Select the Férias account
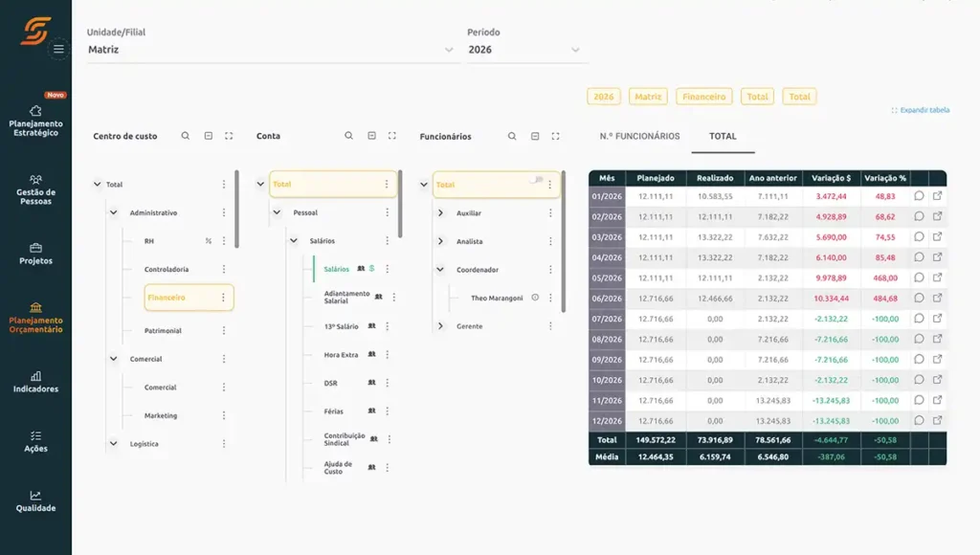The width and height of the screenshot is (980, 555). 334,411
